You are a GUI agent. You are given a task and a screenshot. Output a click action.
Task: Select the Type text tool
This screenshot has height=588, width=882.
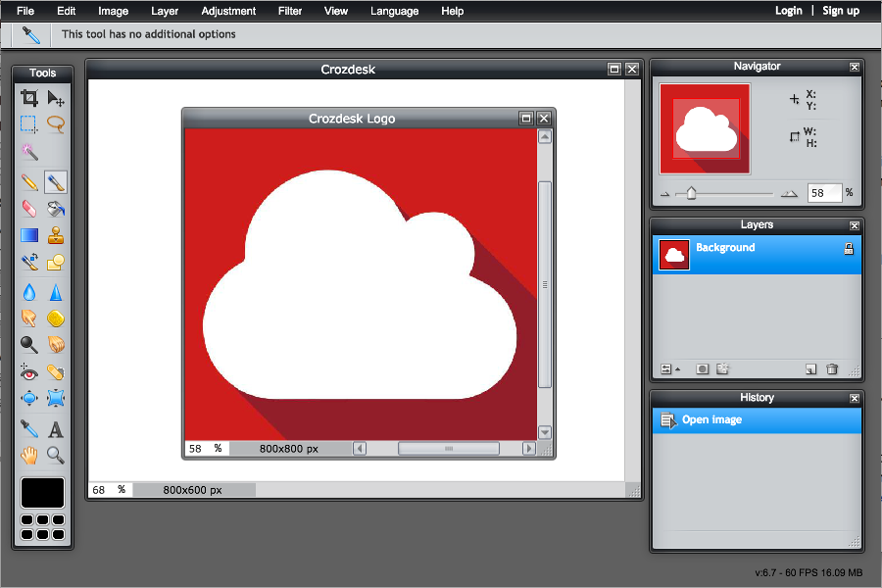(56, 429)
